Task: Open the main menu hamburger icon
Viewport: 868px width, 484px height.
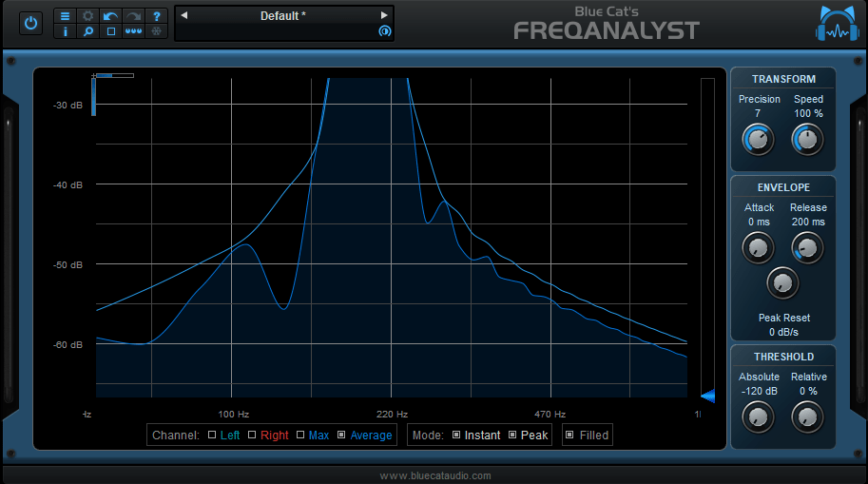Action: (65, 16)
